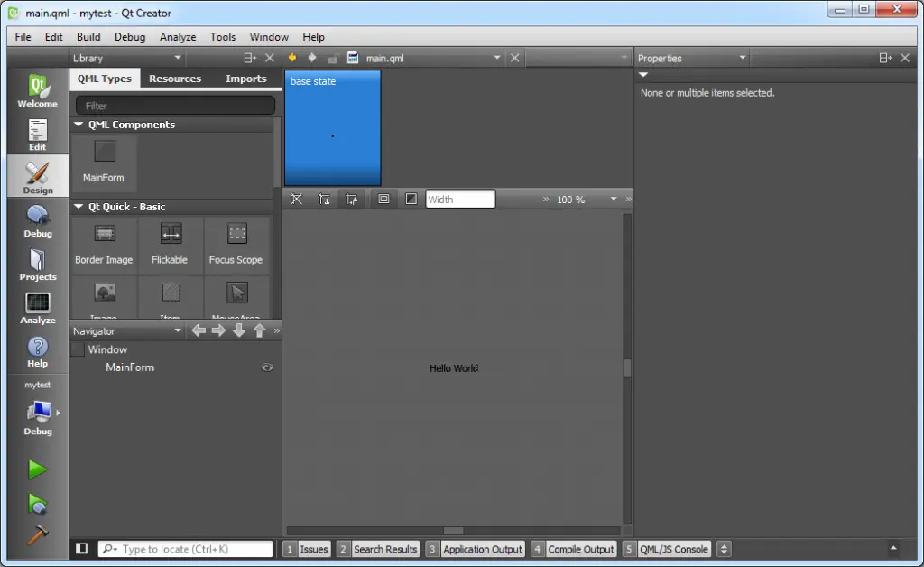Collapse the QML Components section
924x567 pixels.
(x=79, y=125)
